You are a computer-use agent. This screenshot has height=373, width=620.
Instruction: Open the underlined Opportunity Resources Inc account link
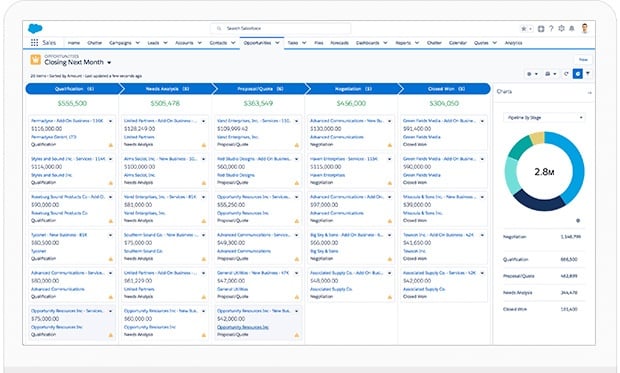click(243, 327)
